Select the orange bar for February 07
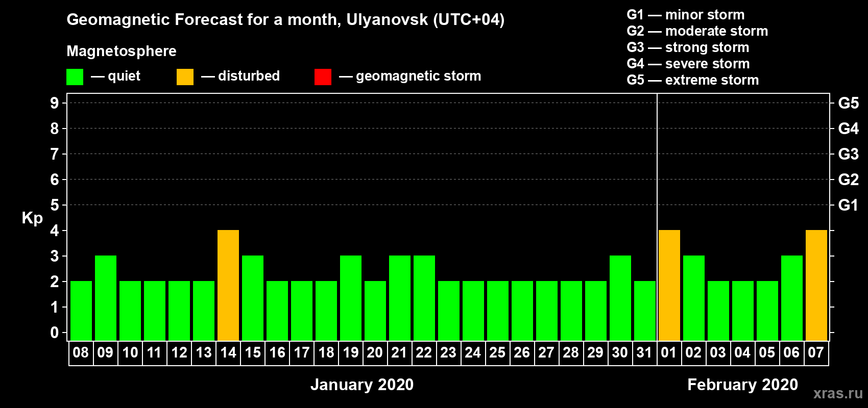The width and height of the screenshot is (868, 408). pos(816,285)
